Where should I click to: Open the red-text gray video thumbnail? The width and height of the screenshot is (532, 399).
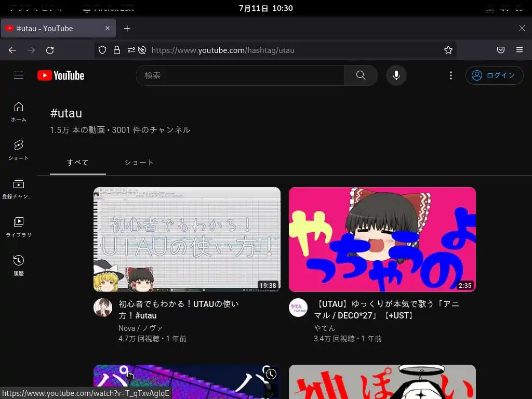382,382
